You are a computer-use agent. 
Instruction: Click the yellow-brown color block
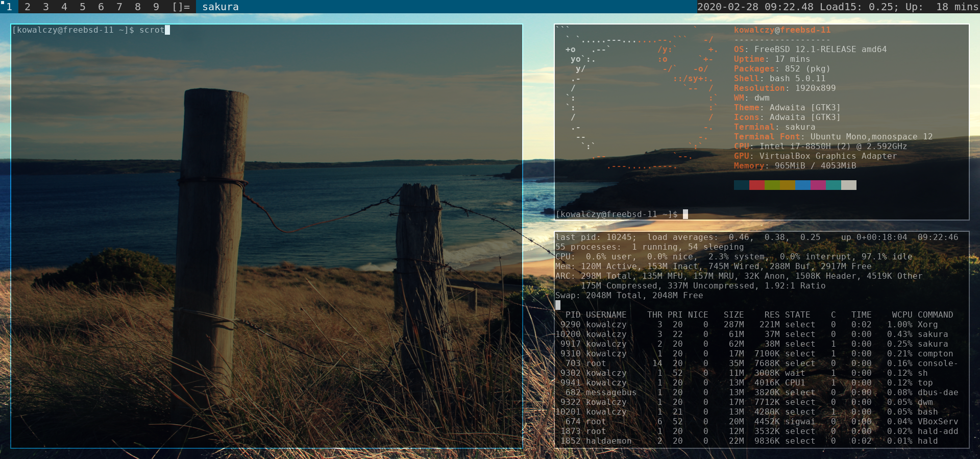788,185
